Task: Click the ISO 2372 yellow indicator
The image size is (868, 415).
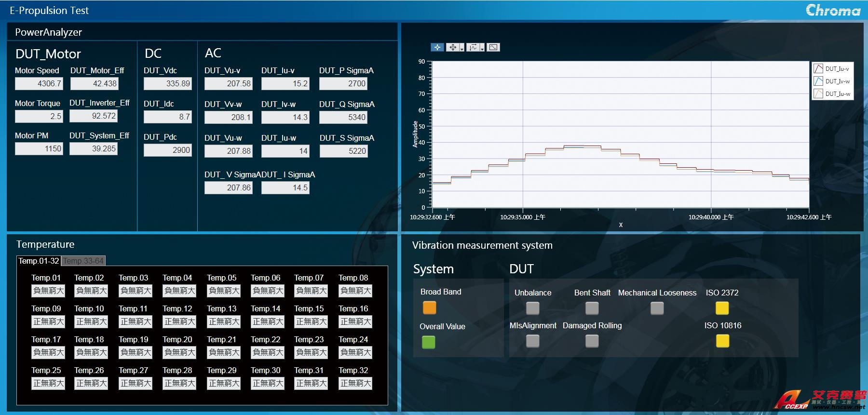Action: pyautogui.click(x=722, y=308)
